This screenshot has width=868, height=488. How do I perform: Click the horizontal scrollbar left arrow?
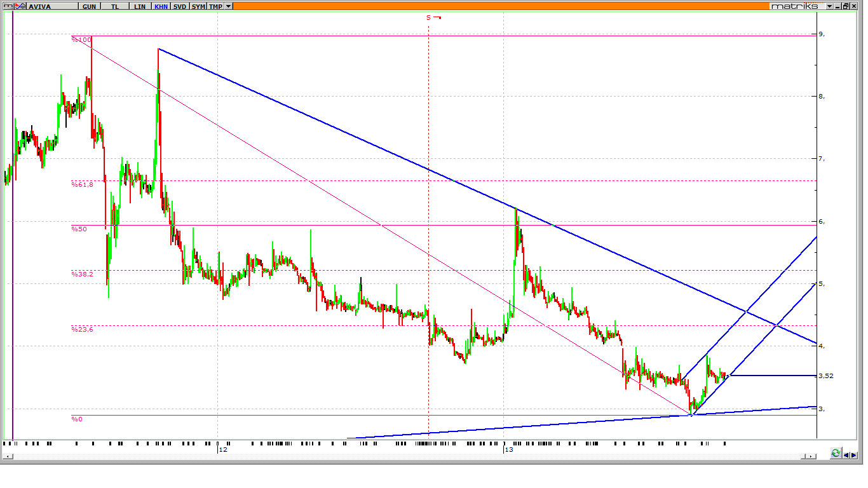[7, 456]
